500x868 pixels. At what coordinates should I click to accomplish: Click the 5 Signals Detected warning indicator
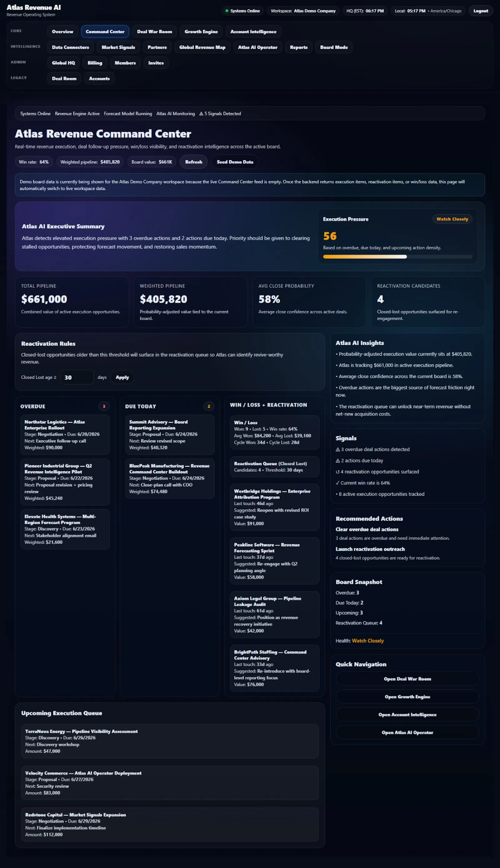220,114
